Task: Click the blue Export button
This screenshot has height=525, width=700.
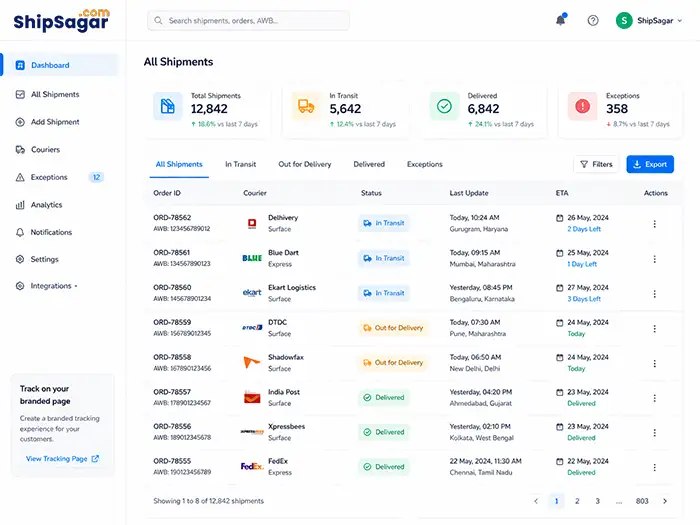Action: pos(650,164)
